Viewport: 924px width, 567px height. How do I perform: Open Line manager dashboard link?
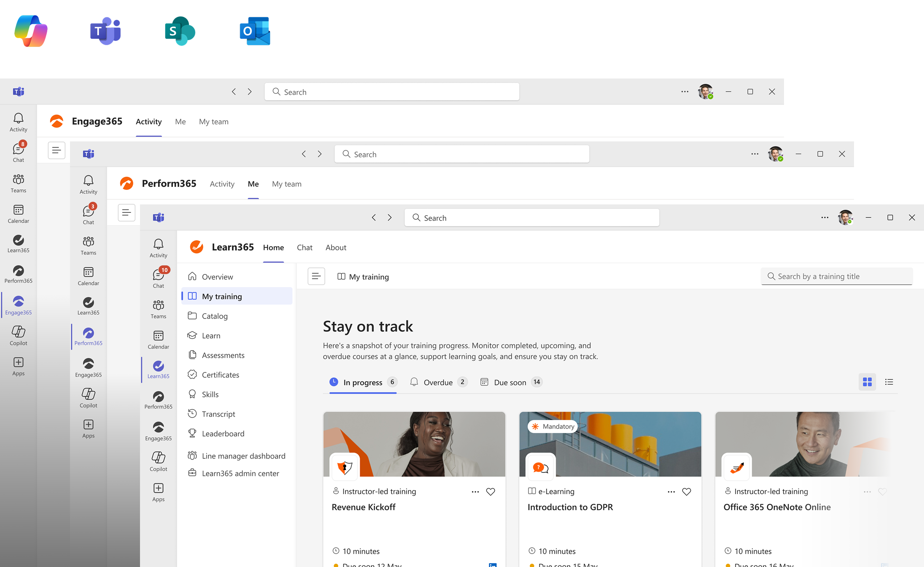(x=237, y=456)
